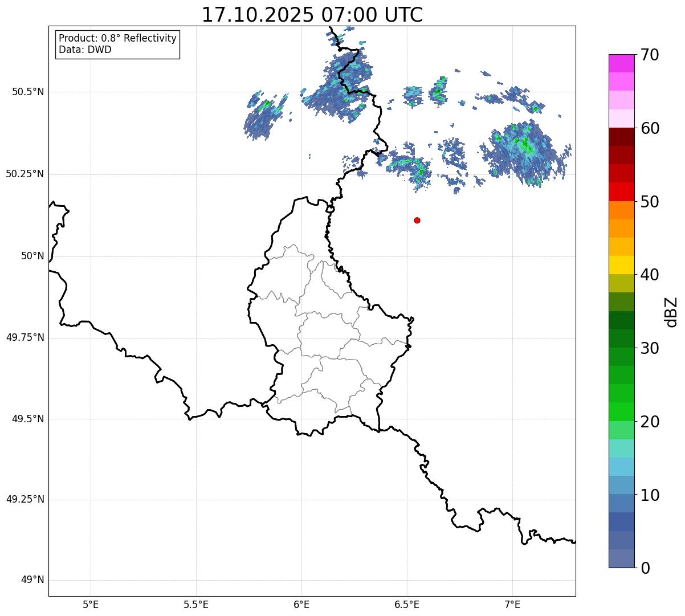Click the bright red colorbar swatch just above 50

[x=622, y=192]
